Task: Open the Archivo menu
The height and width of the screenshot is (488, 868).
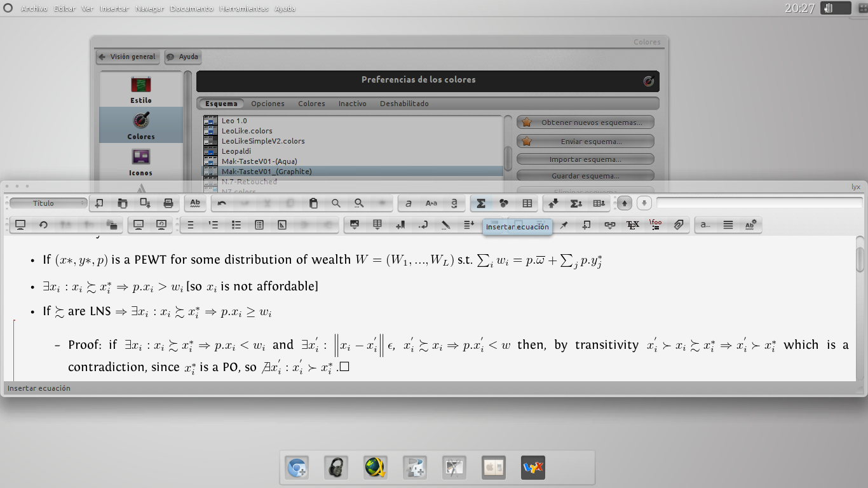Action: click(34, 9)
